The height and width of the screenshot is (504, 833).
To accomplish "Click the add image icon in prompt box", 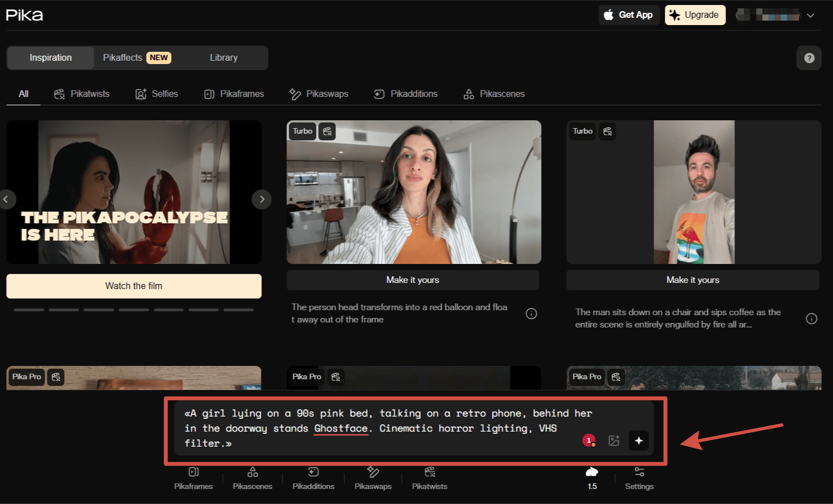I will [614, 441].
